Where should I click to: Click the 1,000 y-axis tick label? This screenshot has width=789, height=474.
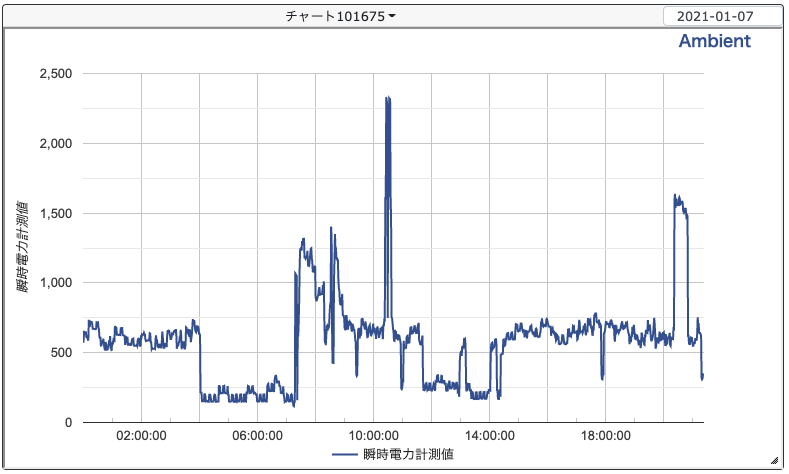click(55, 283)
